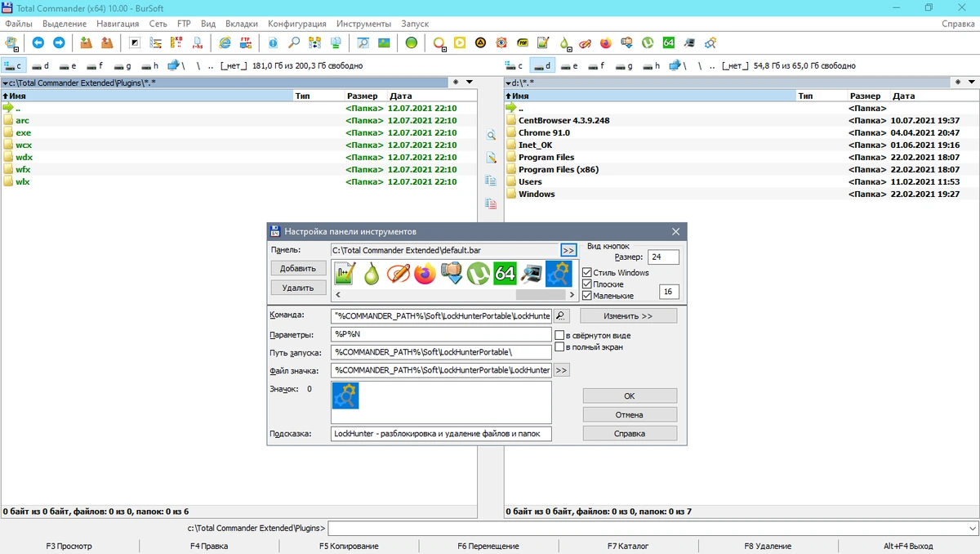The height and width of the screenshot is (554, 980).
Task: Click the picture thumbnail view toolbar icon
Action: 384,42
